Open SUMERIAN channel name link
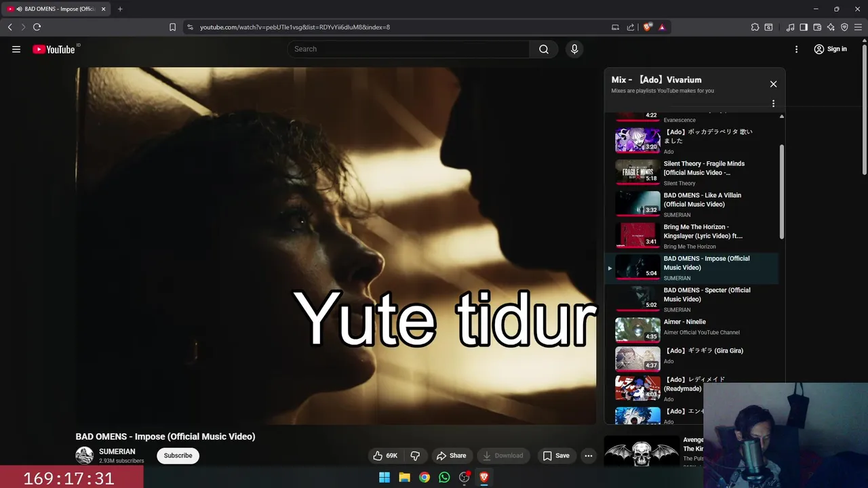The width and height of the screenshot is (868, 488). coord(117,451)
